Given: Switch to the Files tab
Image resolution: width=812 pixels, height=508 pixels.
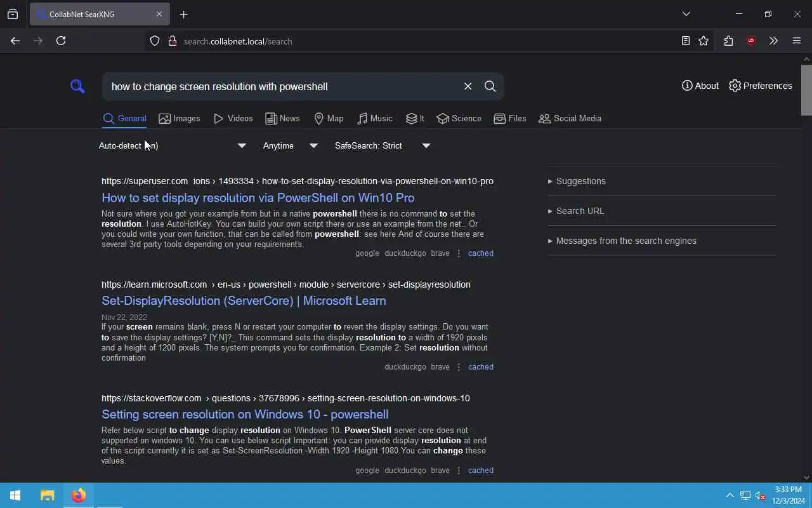Looking at the screenshot, I should (510, 118).
